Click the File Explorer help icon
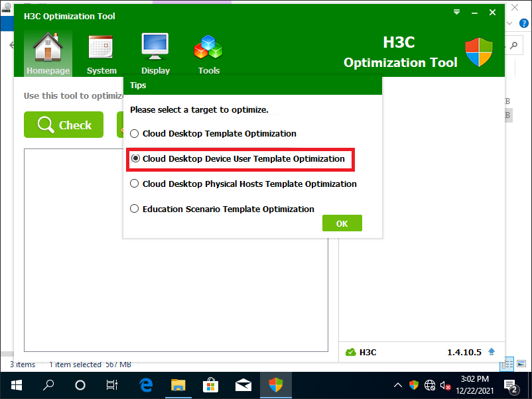This screenshot has width=532, height=399. pos(524,23)
